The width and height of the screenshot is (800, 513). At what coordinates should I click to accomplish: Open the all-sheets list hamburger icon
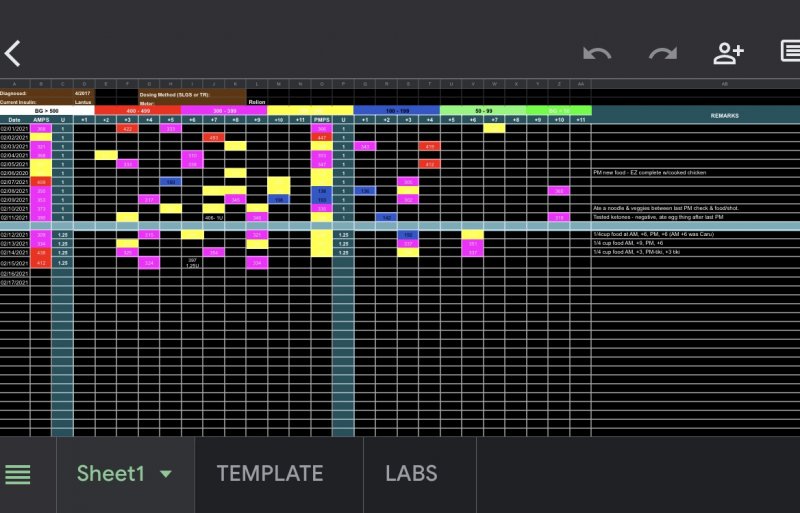[18, 474]
